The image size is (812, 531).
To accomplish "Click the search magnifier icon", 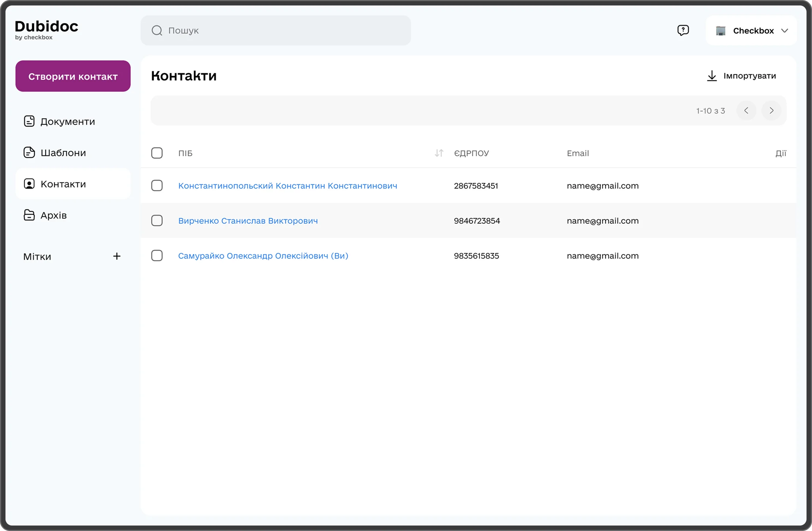I will click(157, 30).
